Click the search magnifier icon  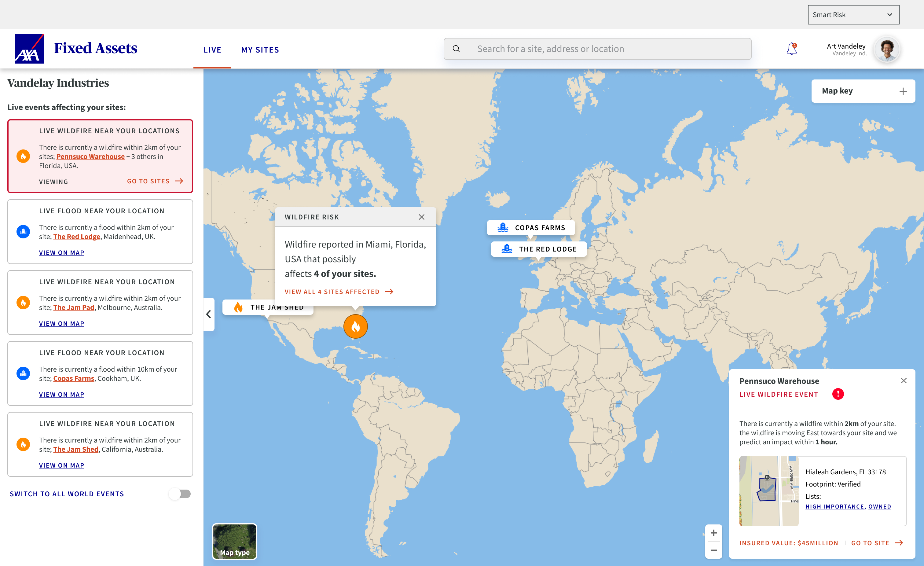pos(456,49)
